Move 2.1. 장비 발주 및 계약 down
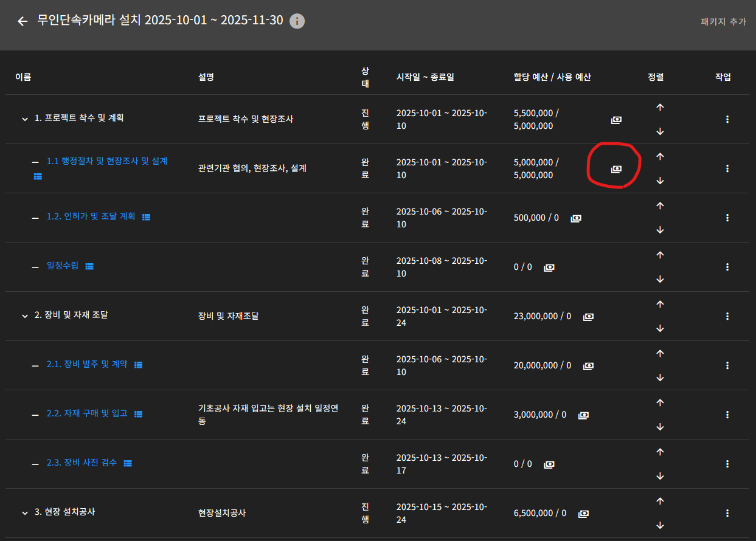The image size is (756, 541). pyautogui.click(x=660, y=377)
